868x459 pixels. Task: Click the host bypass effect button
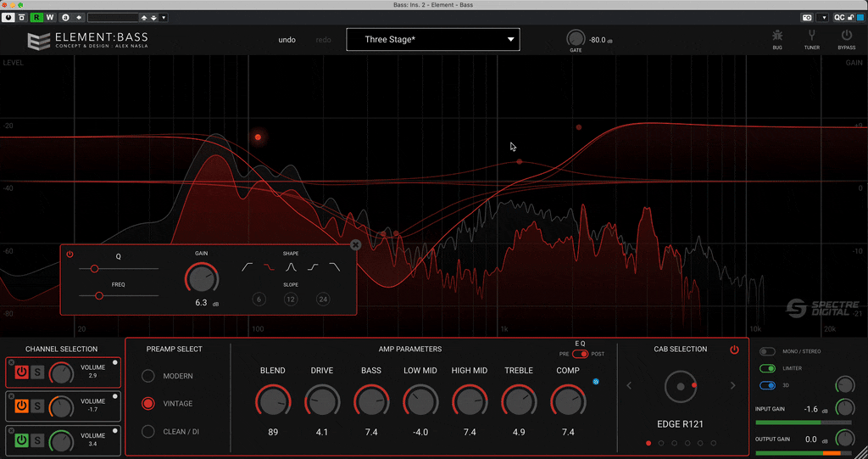22,18
